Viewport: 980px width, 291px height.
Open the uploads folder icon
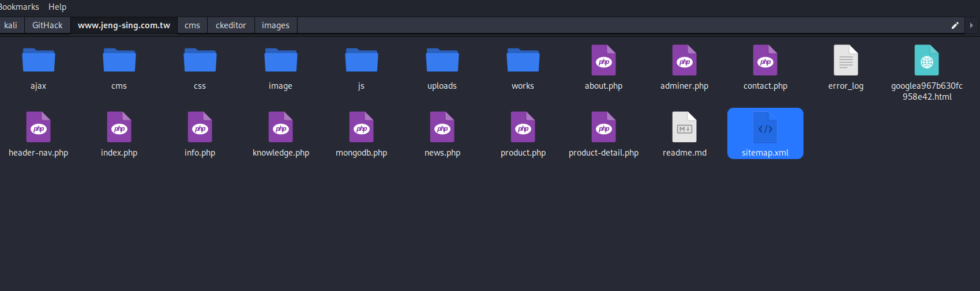click(x=442, y=60)
